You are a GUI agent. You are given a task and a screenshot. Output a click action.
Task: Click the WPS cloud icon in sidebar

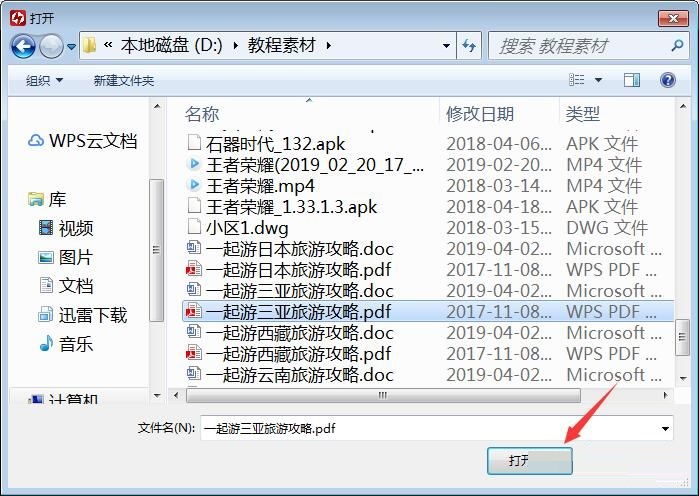coord(36,141)
